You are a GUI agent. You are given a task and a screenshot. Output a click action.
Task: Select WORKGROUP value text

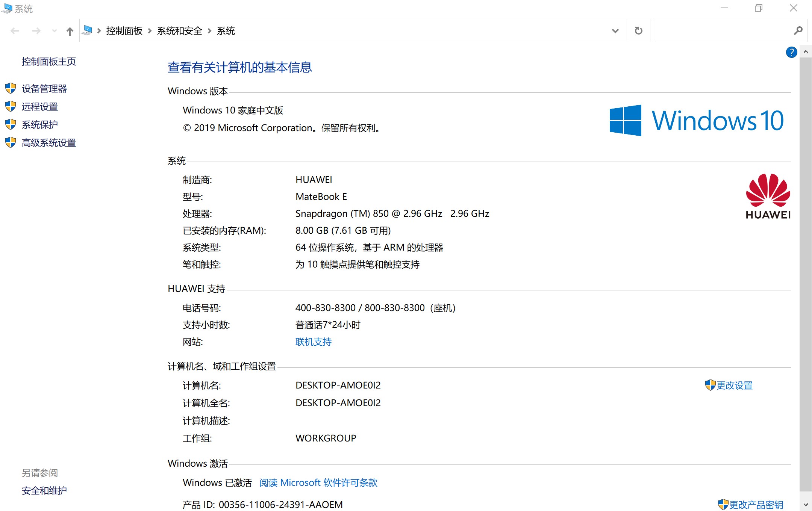pyautogui.click(x=326, y=438)
